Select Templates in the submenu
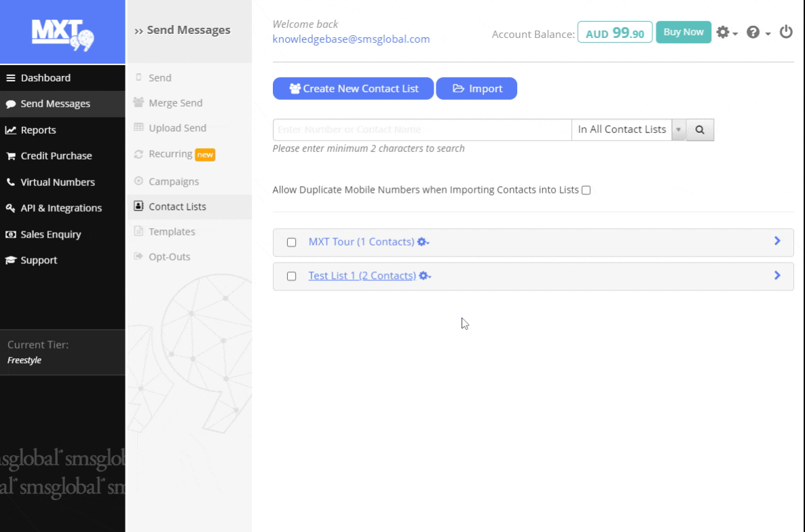The height and width of the screenshot is (532, 805). click(172, 232)
